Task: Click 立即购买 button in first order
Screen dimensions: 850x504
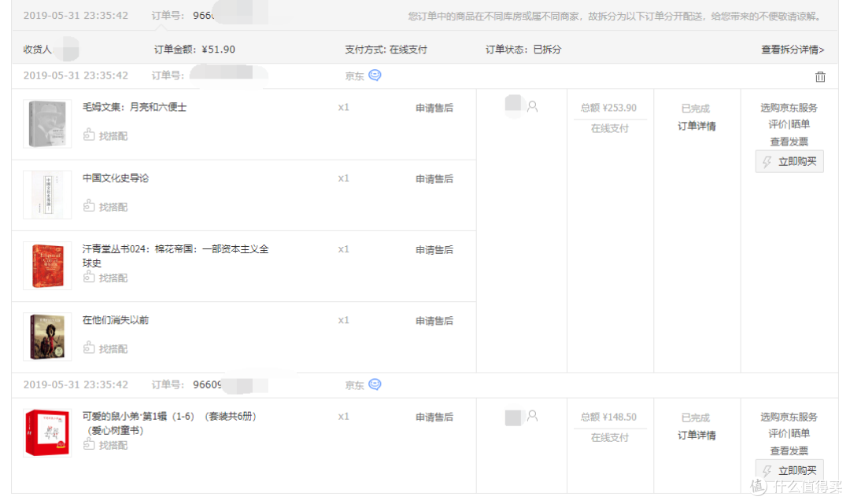Action: coord(789,161)
